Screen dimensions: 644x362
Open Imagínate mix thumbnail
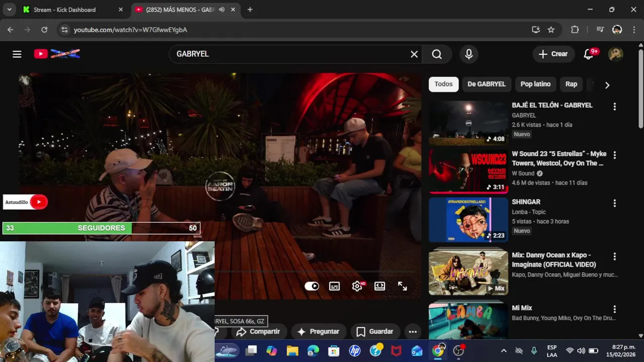468,273
